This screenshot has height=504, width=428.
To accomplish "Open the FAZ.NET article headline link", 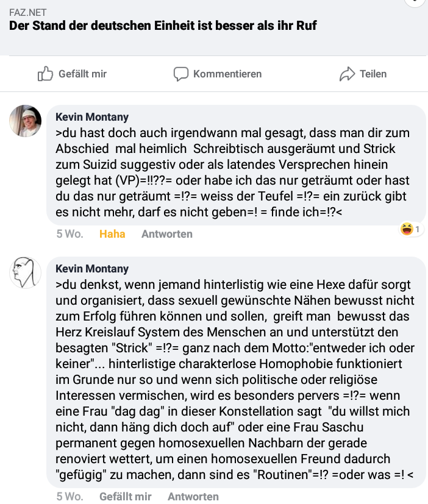I will click(x=163, y=26).
